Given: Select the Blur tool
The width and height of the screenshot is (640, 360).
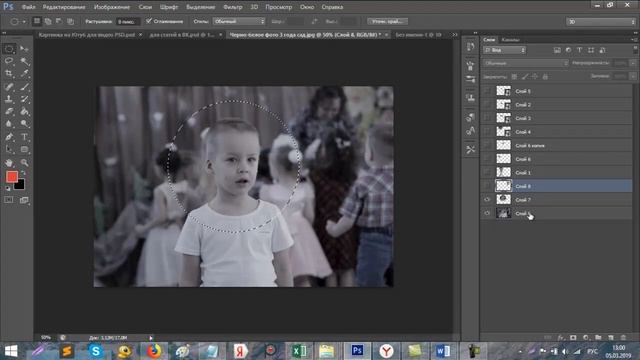Looking at the screenshot, I should 9,123.
